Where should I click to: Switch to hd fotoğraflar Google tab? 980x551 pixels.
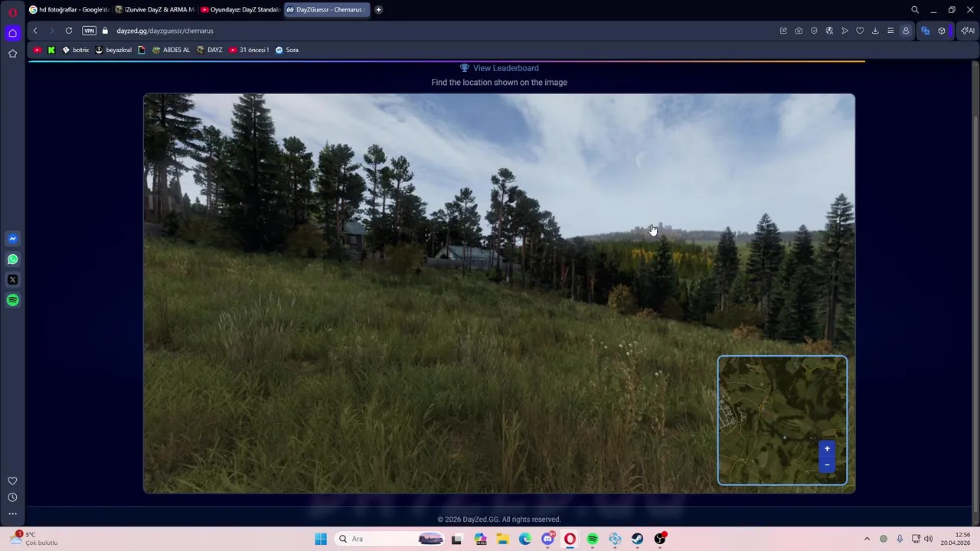[x=69, y=10]
